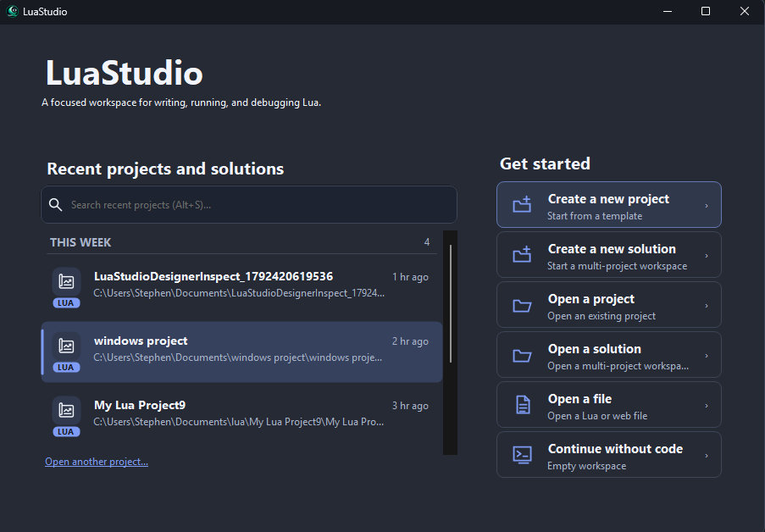Image resolution: width=765 pixels, height=532 pixels.
Task: Create a new project from template
Action: click(609, 204)
